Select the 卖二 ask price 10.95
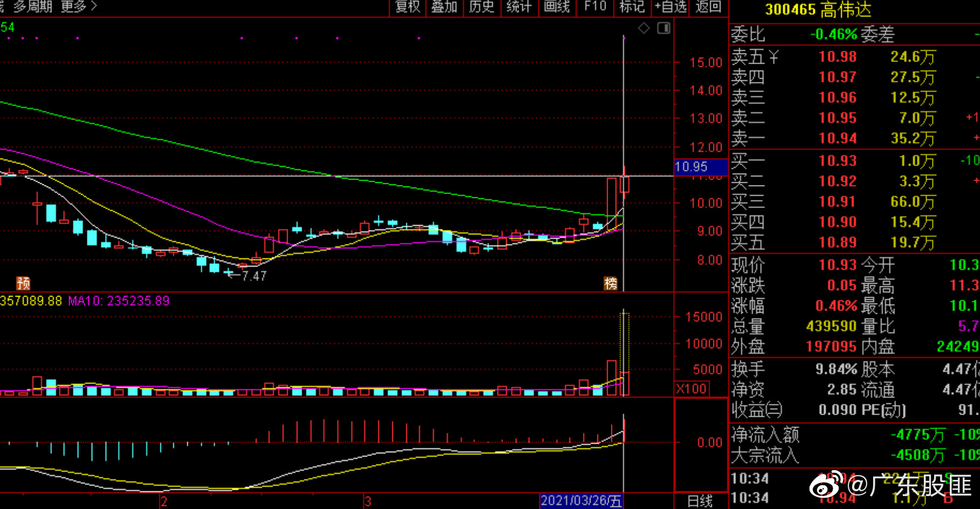This screenshot has height=509, width=980. pyautogui.click(x=838, y=118)
